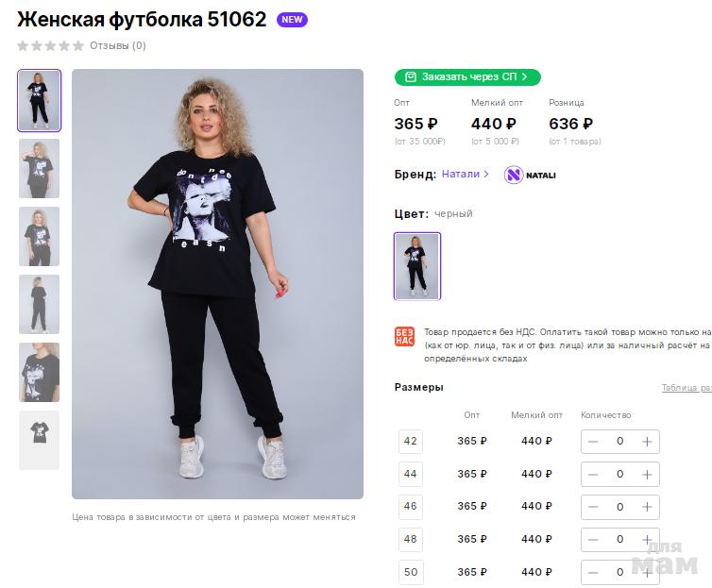Click the quantity field for size 44
Viewport: 712px width, 588px height.
(x=619, y=474)
